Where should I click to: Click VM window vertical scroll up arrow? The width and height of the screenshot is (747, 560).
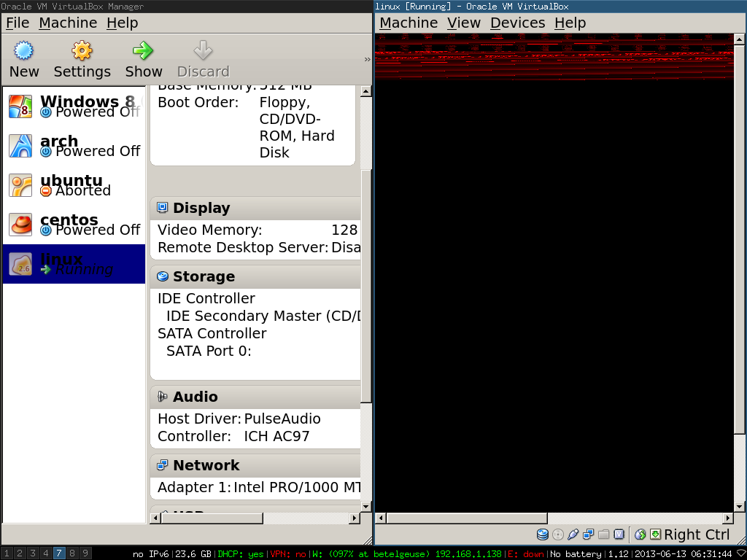[740, 39]
